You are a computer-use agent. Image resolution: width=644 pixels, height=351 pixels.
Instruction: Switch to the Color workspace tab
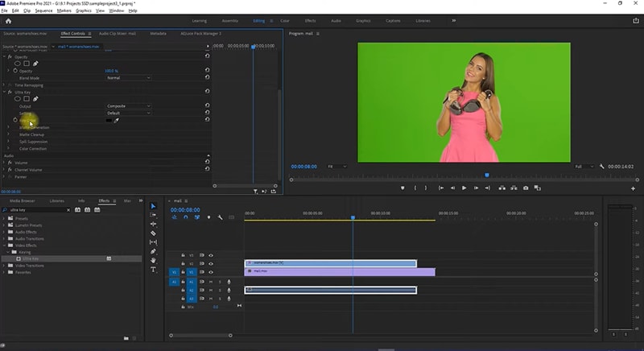284,20
